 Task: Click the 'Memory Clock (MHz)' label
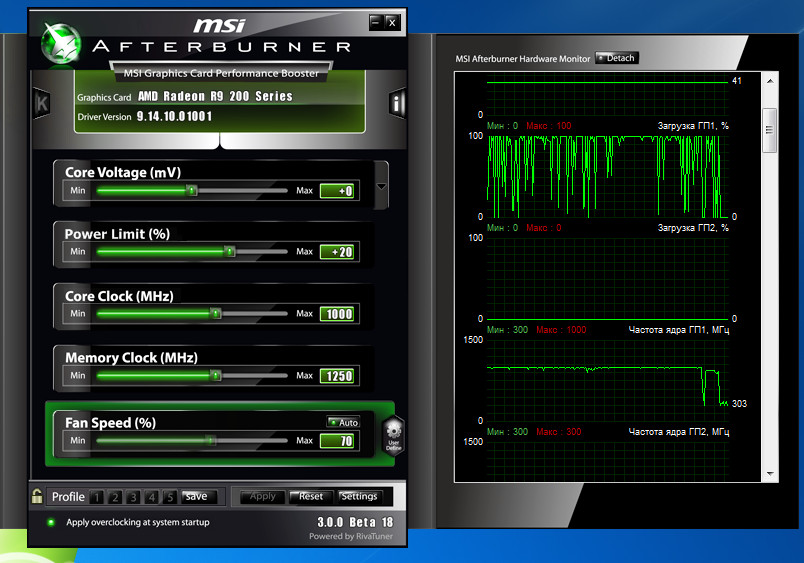coord(131,357)
